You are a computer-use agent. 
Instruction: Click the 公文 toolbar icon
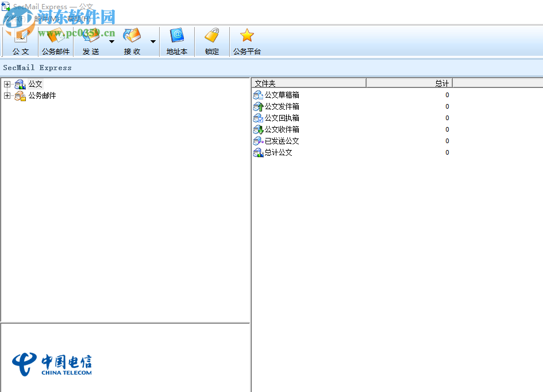point(21,36)
